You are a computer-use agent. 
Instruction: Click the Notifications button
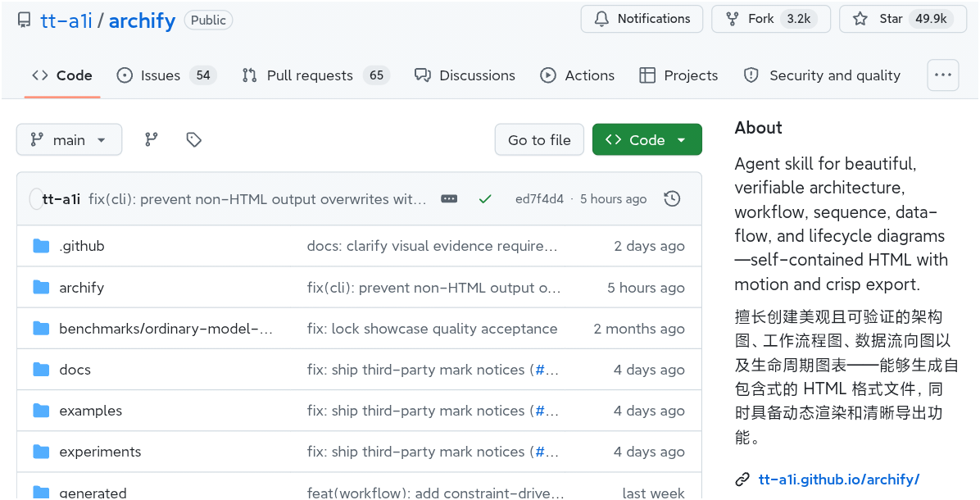click(x=642, y=19)
